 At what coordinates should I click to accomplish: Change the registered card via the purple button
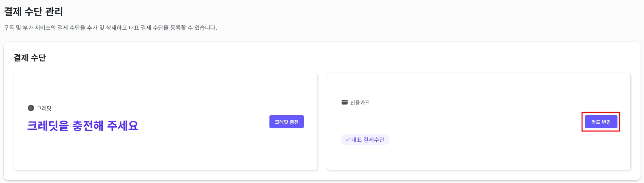pos(601,122)
